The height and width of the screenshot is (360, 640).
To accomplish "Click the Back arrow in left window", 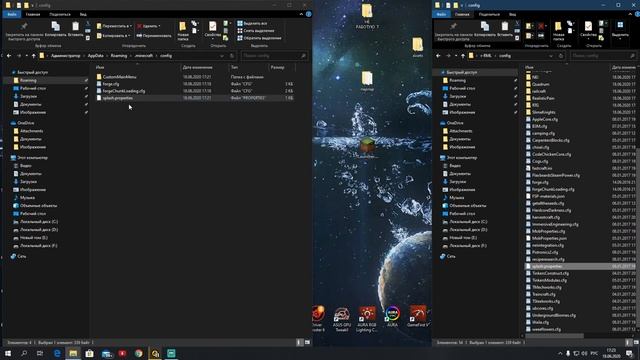I will pos(9,56).
